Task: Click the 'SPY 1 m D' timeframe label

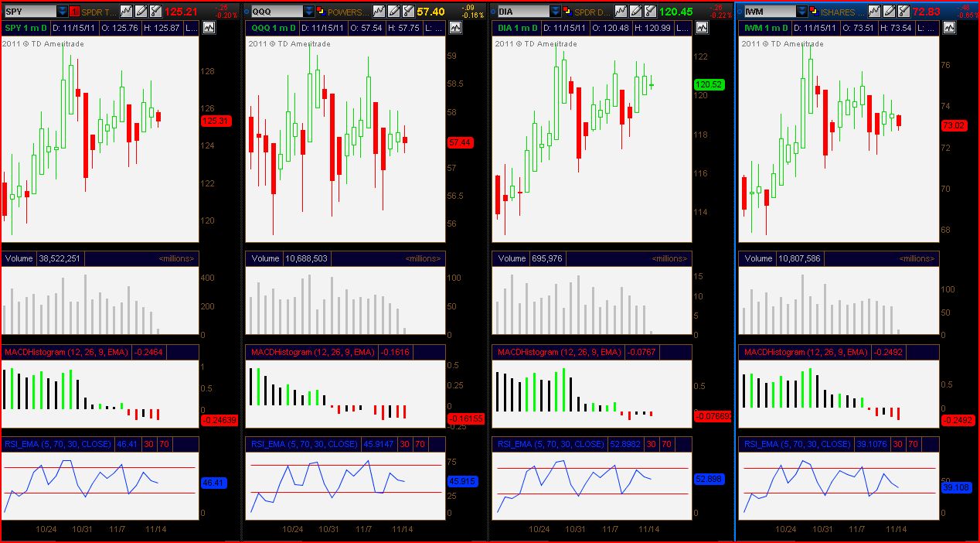Action: point(26,27)
